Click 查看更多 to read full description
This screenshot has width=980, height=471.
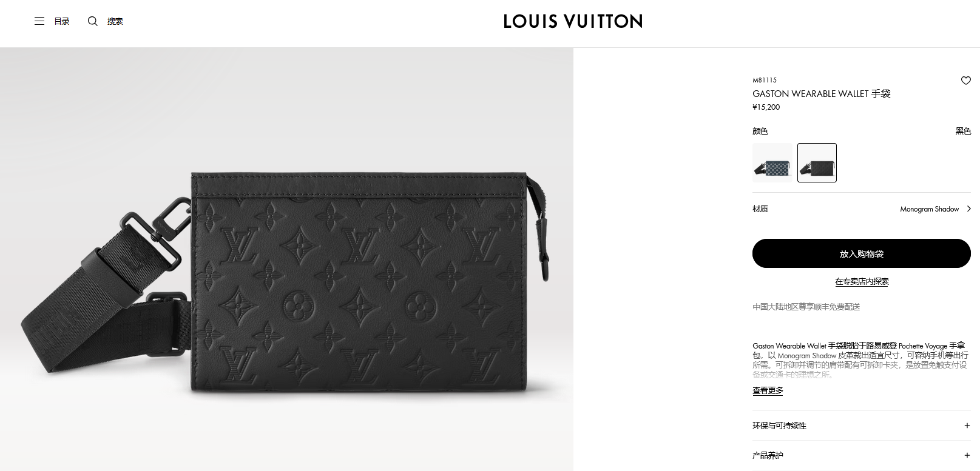click(768, 390)
